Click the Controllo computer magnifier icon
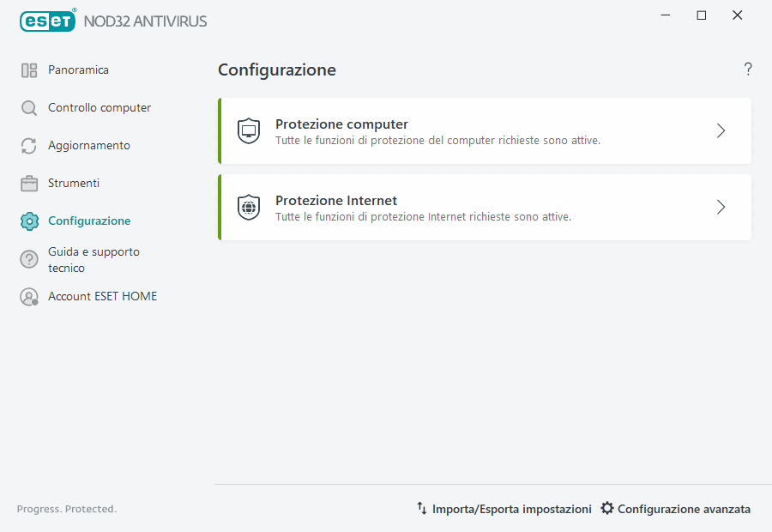Image resolution: width=772 pixels, height=532 pixels. point(28,107)
